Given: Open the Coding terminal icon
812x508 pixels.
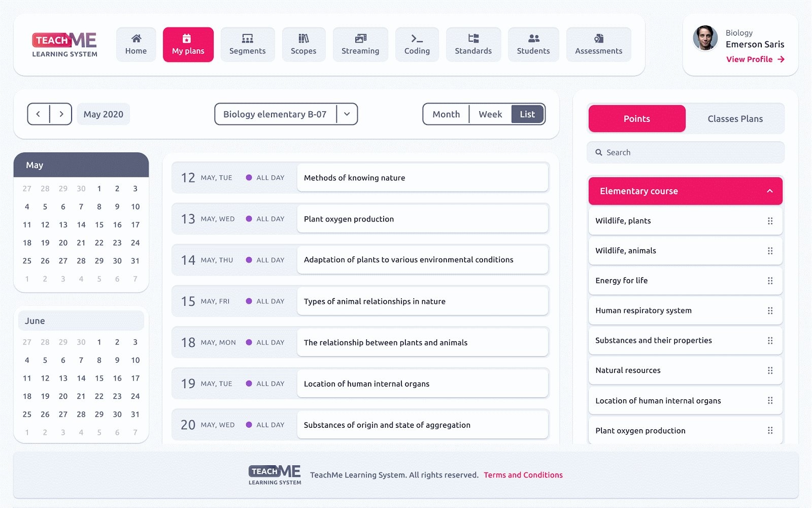Looking at the screenshot, I should tap(417, 39).
